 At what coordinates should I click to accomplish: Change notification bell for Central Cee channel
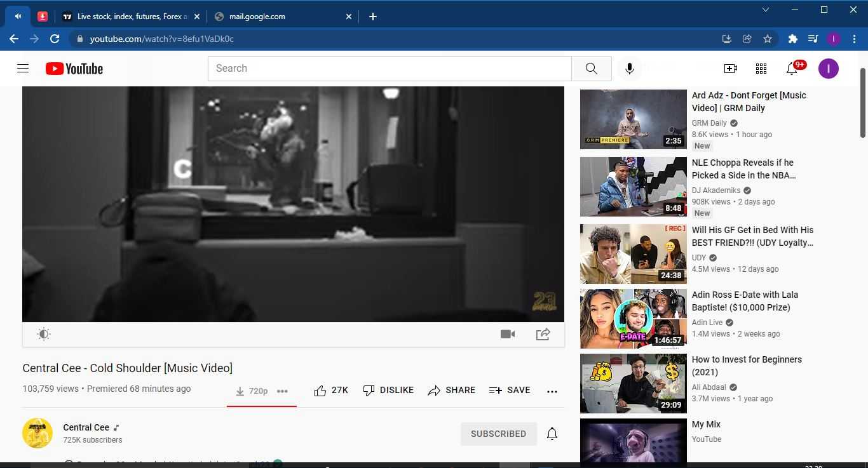coord(552,434)
